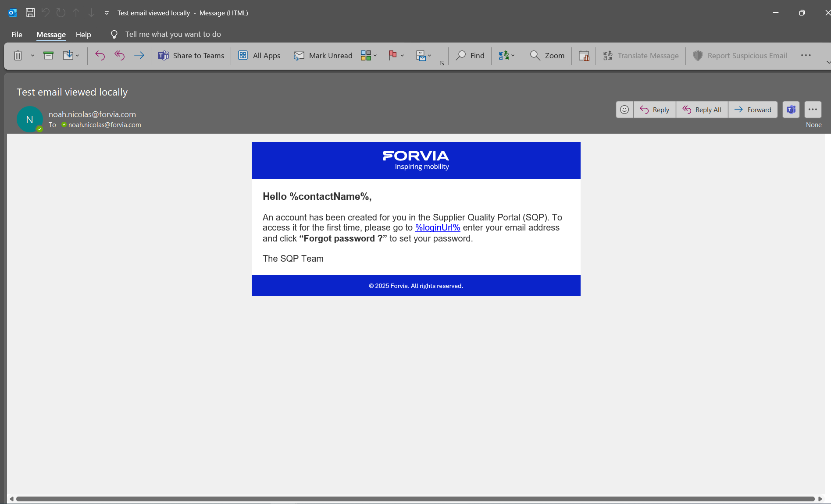Toggle the follow-up flag on this message

click(x=392, y=55)
